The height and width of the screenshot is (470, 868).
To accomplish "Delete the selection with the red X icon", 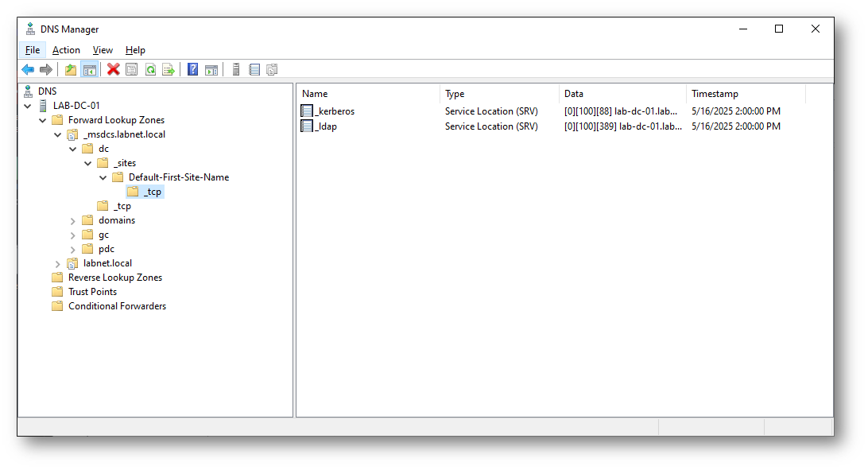I will 114,69.
